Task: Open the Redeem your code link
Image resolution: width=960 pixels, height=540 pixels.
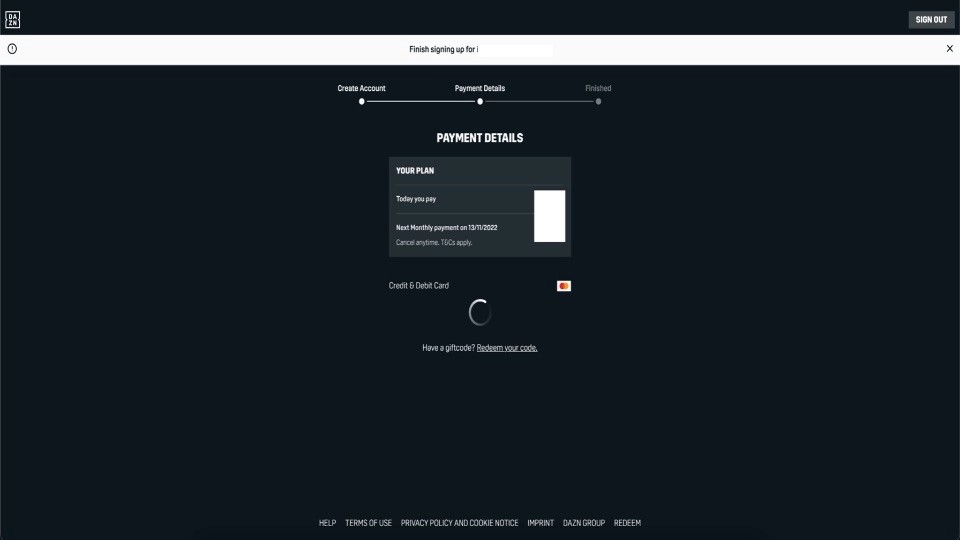Action: [507, 348]
